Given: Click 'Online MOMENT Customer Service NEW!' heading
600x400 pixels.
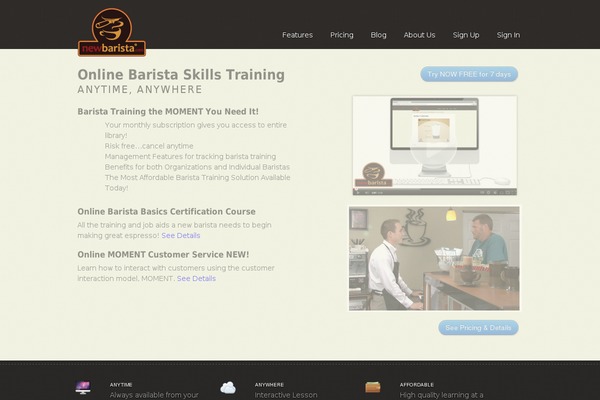Looking at the screenshot, I should coord(163,255).
